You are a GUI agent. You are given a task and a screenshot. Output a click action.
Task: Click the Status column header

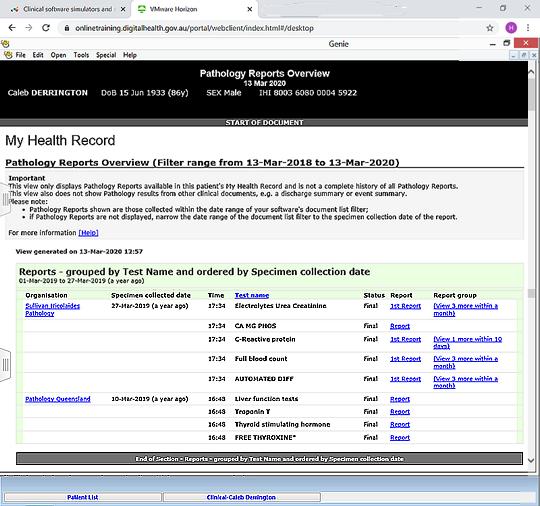[374, 295]
